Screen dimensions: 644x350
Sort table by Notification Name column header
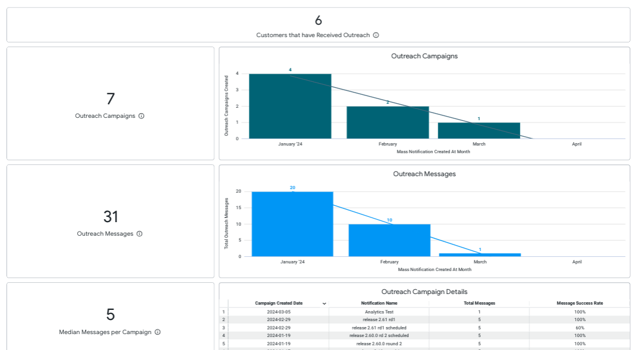379,303
